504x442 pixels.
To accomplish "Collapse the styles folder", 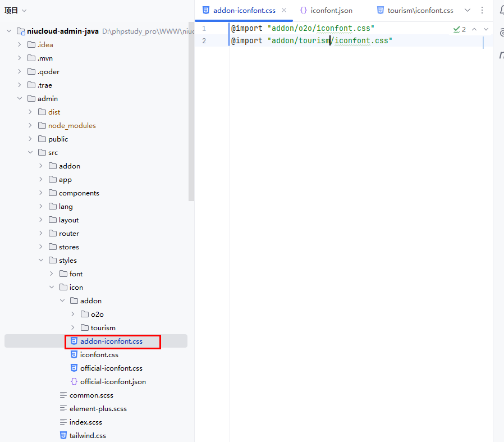I will coord(41,260).
